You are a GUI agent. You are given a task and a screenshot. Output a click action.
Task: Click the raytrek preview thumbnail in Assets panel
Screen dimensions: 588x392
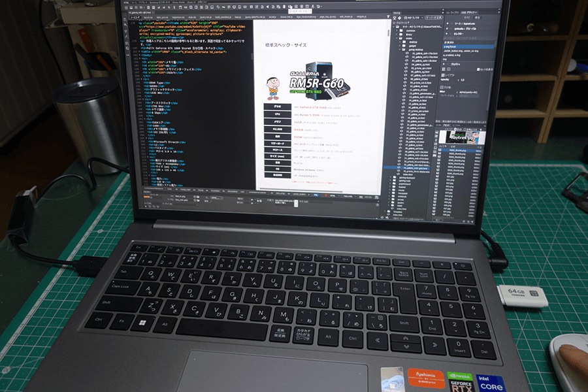click(463, 137)
